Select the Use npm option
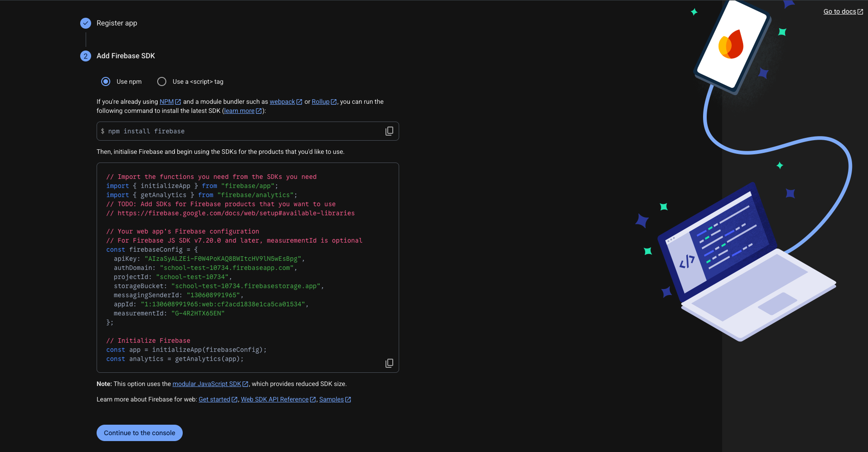The width and height of the screenshot is (868, 452). tap(106, 81)
